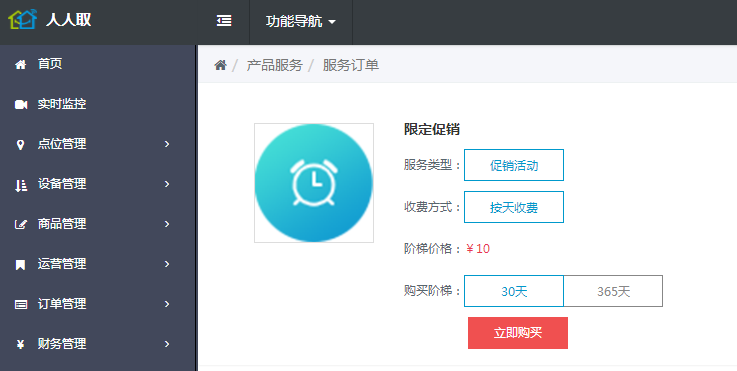Image resolution: width=737 pixels, height=371 pixels.
Task: Choose the 365天 purchase tier
Action: [x=613, y=291]
